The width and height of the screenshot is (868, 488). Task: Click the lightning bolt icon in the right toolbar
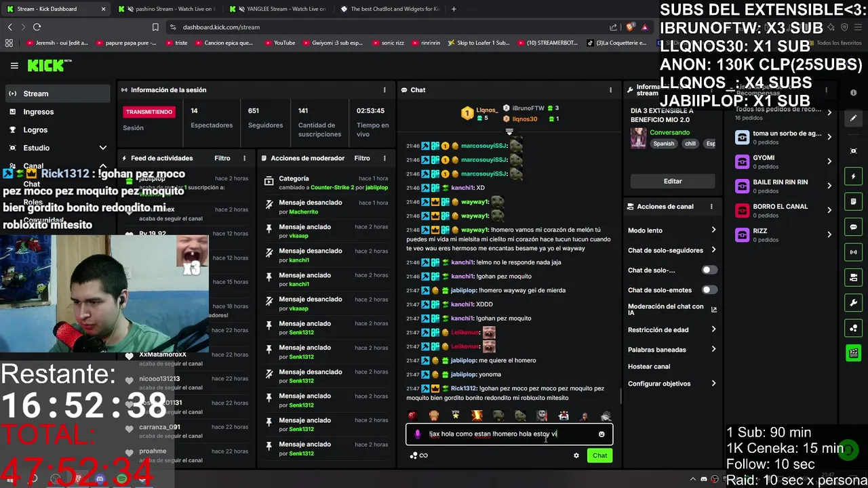(854, 176)
